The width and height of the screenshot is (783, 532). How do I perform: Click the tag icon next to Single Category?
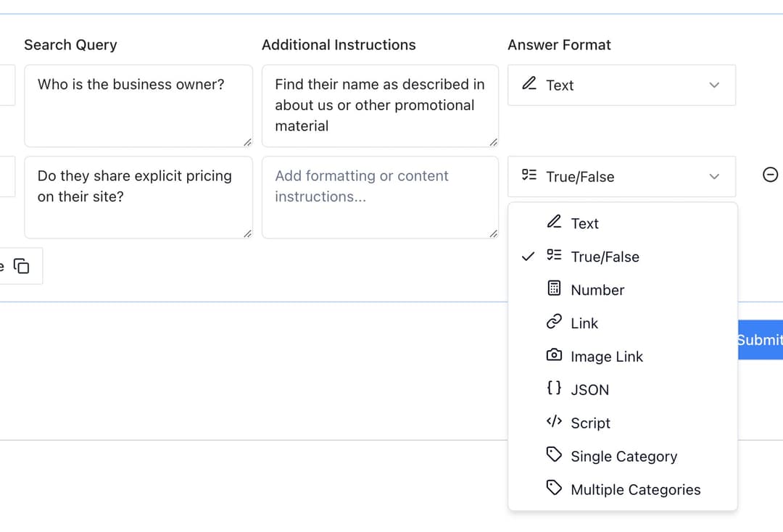[553, 455]
